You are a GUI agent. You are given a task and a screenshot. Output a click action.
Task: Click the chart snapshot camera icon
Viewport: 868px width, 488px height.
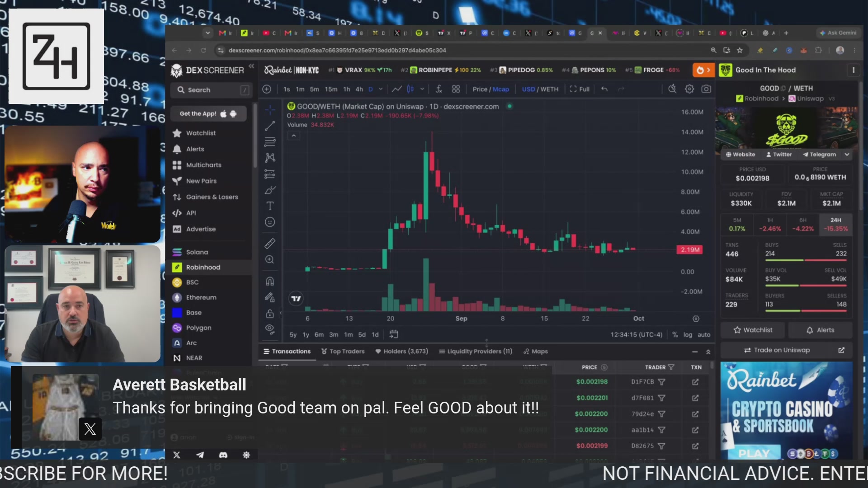coord(706,89)
